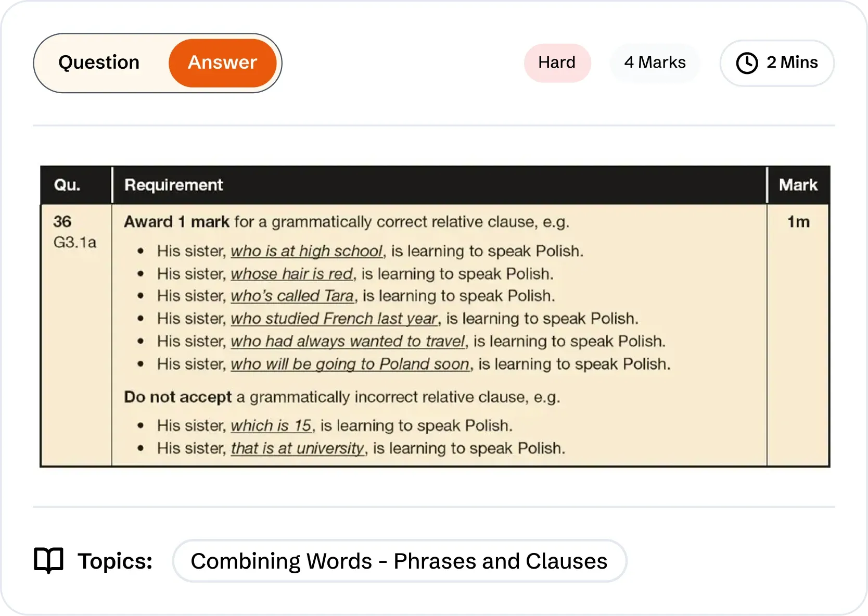
Task: Click the clock icon beside 2 Mins
Action: pyautogui.click(x=747, y=63)
